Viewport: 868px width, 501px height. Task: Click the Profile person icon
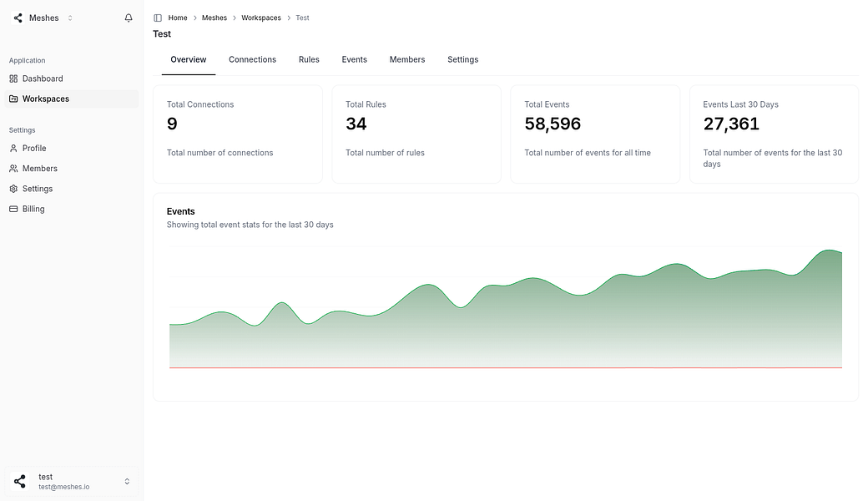point(13,149)
